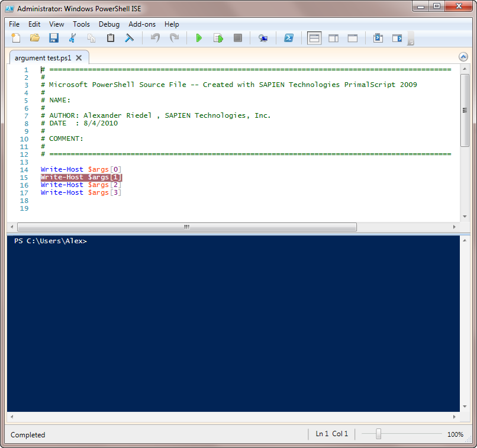477x448 pixels.
Task: Run the script with the green play icon
Action: click(x=199, y=38)
